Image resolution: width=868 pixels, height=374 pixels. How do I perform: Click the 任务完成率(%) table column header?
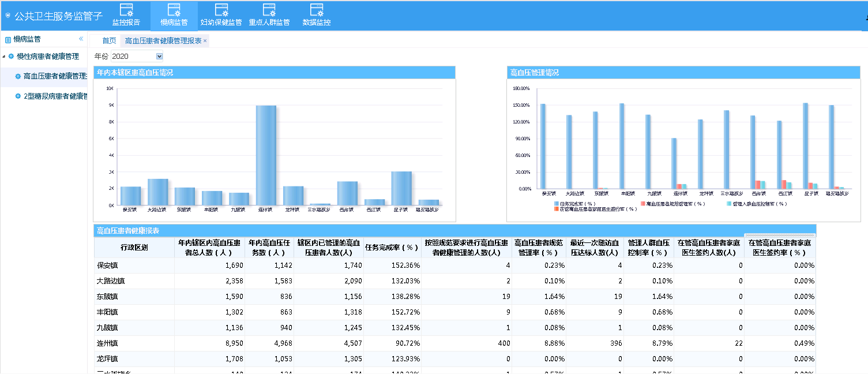click(x=392, y=247)
